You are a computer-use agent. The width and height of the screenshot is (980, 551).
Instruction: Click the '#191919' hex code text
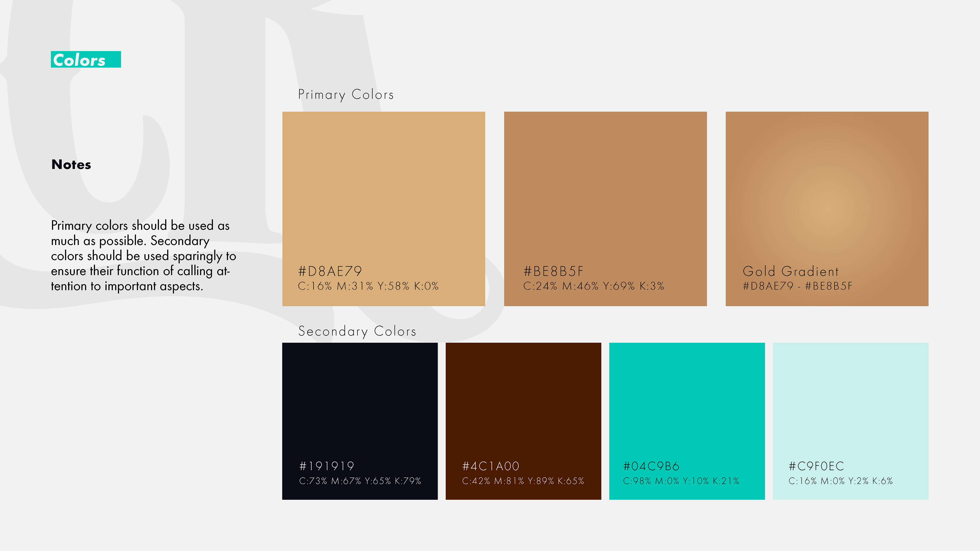point(327,466)
